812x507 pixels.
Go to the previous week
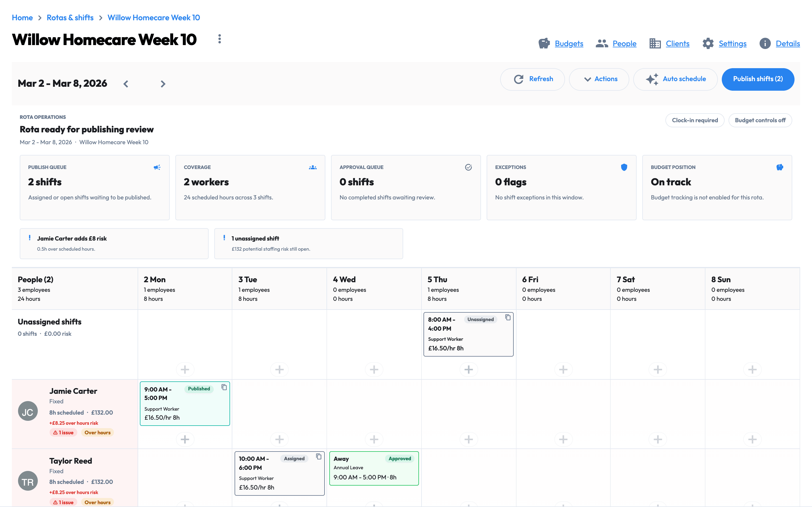126,84
